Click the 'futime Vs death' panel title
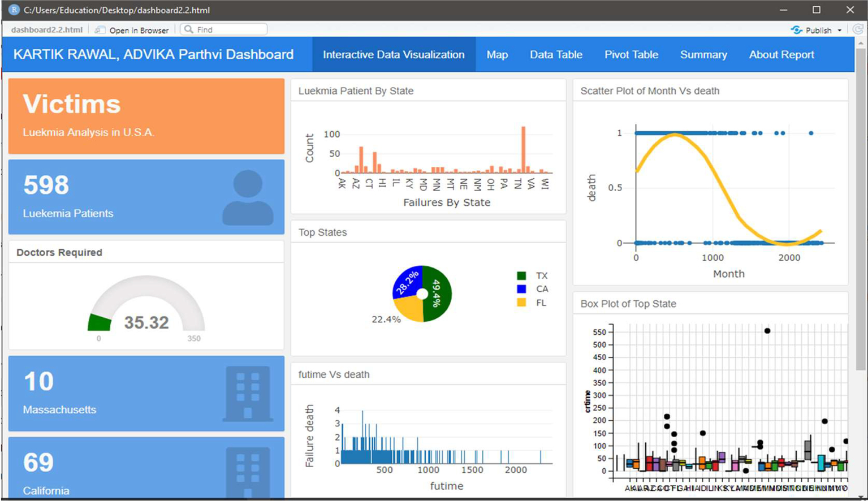868x501 pixels. tap(334, 374)
